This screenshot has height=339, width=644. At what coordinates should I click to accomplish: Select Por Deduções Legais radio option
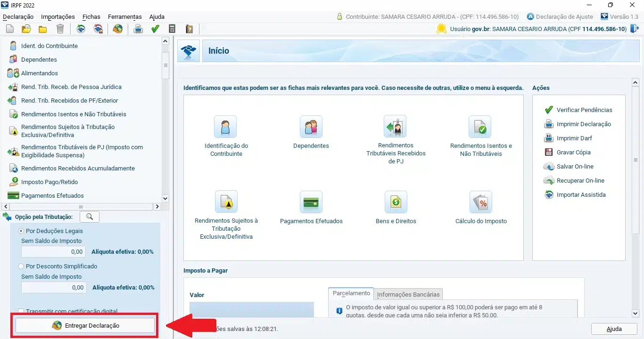(21, 231)
